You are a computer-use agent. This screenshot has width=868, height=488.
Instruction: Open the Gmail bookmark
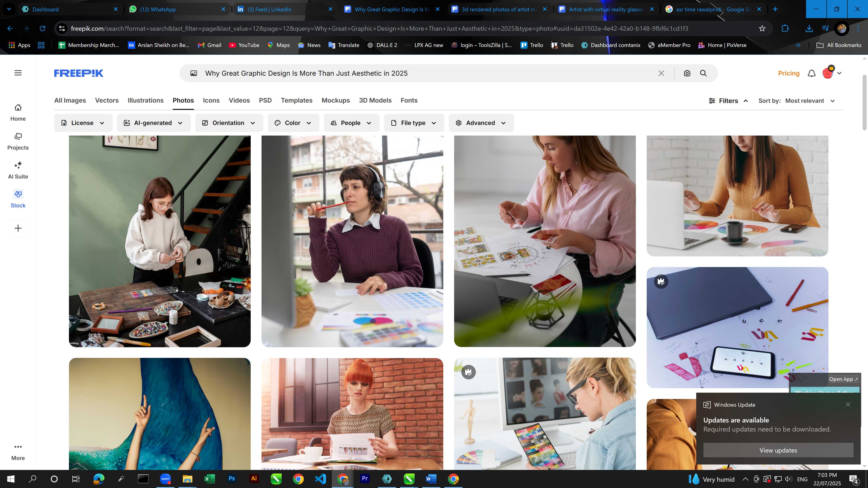[210, 45]
